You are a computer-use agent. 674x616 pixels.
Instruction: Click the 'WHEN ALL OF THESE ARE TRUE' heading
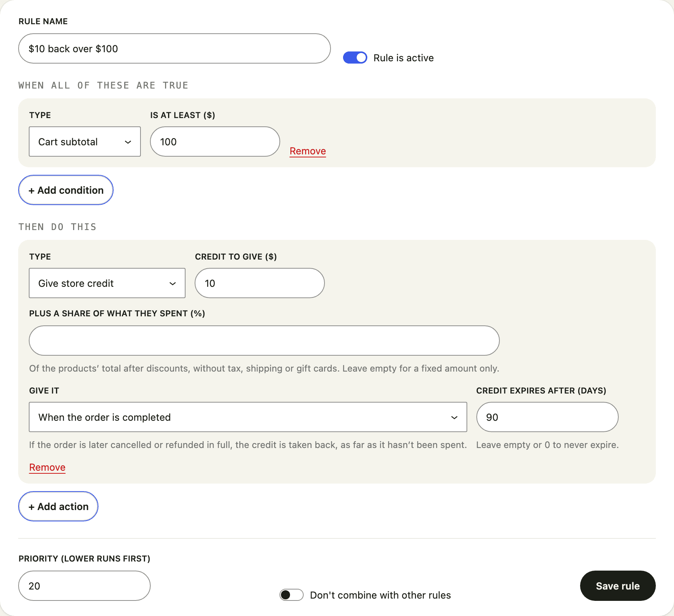pyautogui.click(x=103, y=86)
